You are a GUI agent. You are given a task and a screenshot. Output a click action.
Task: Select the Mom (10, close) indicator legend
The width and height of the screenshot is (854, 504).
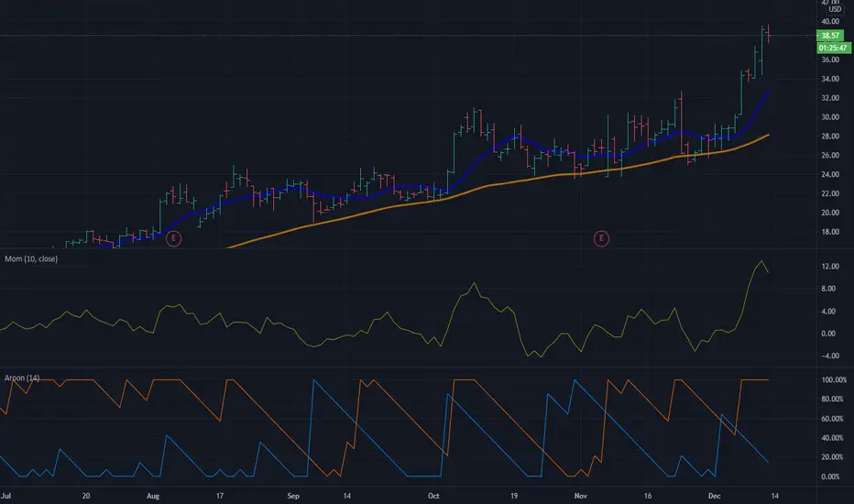(x=31, y=258)
